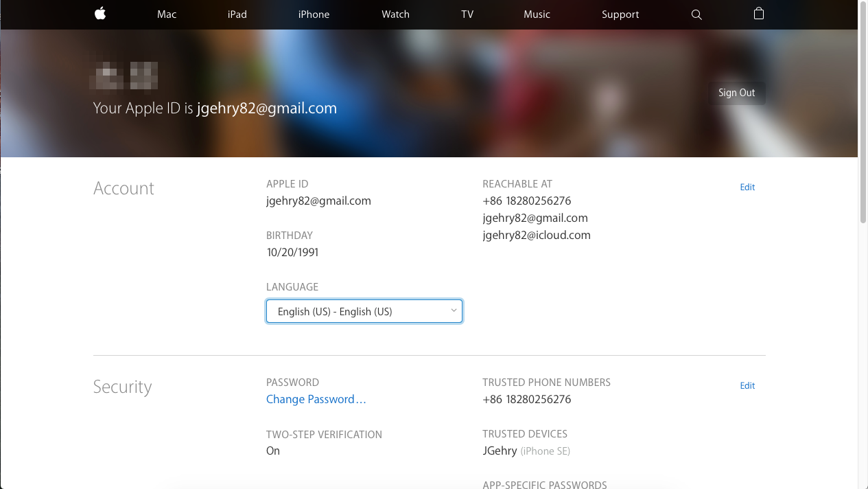The image size is (868, 489).
Task: Open the Support menu
Action: click(x=620, y=14)
